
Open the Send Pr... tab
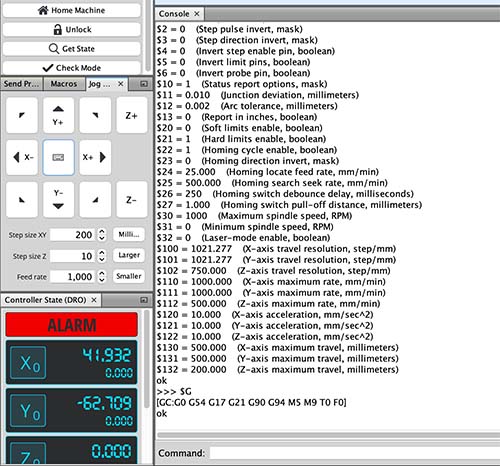(22, 84)
